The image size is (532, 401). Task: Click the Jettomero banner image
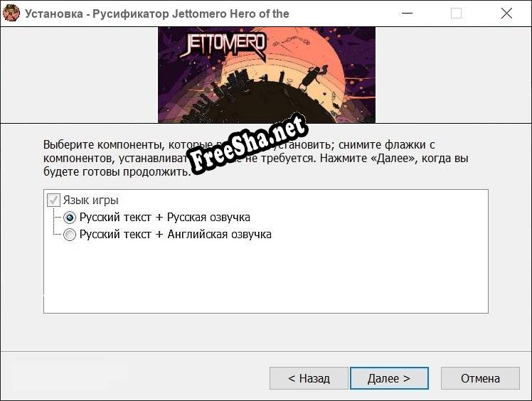tap(267, 75)
